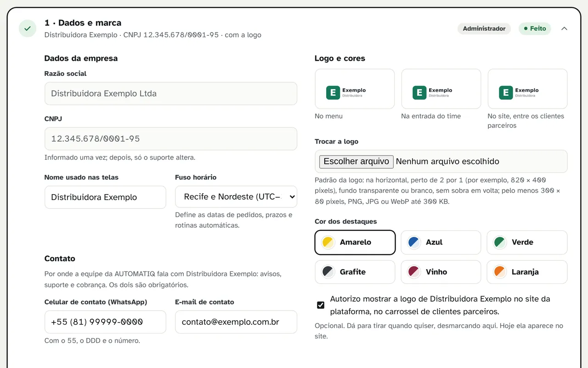Choose the Azul highlight color

click(x=441, y=242)
